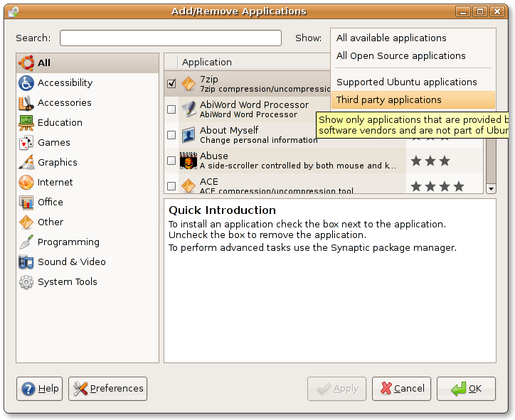Choose All Open Source applications
515x420 pixels.
tap(413, 55)
